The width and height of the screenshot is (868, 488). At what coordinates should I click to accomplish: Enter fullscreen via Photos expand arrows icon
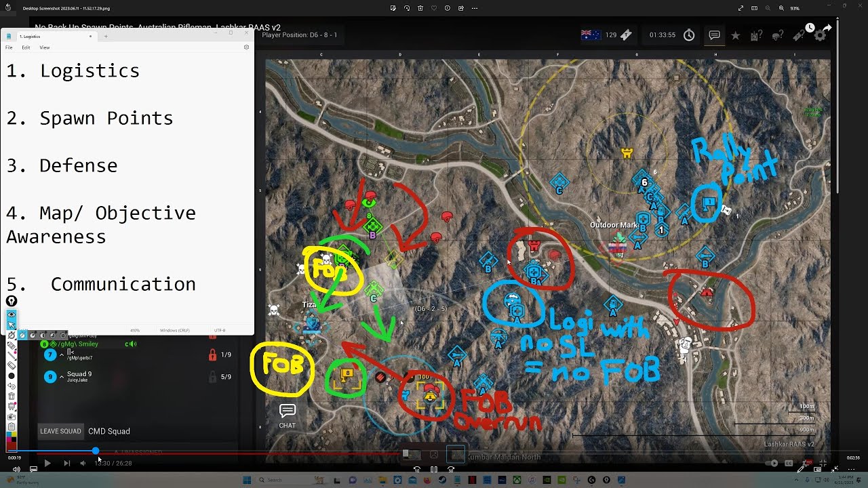[741, 8]
